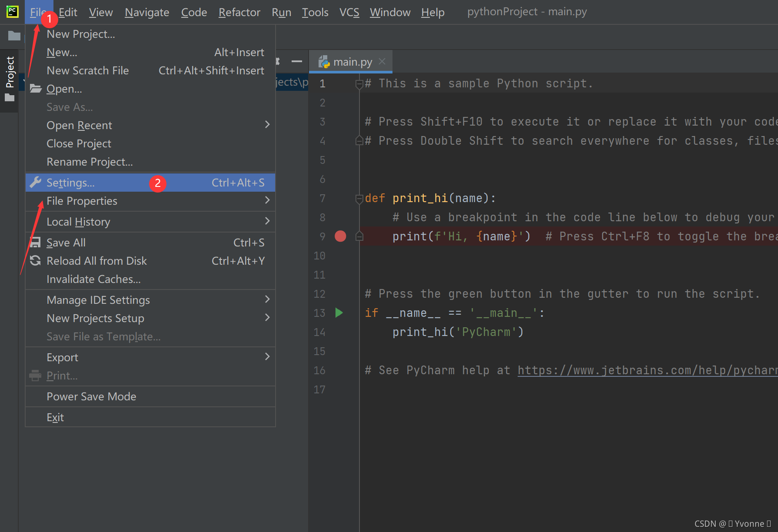
Task: Open the Refactor menu
Action: point(239,12)
